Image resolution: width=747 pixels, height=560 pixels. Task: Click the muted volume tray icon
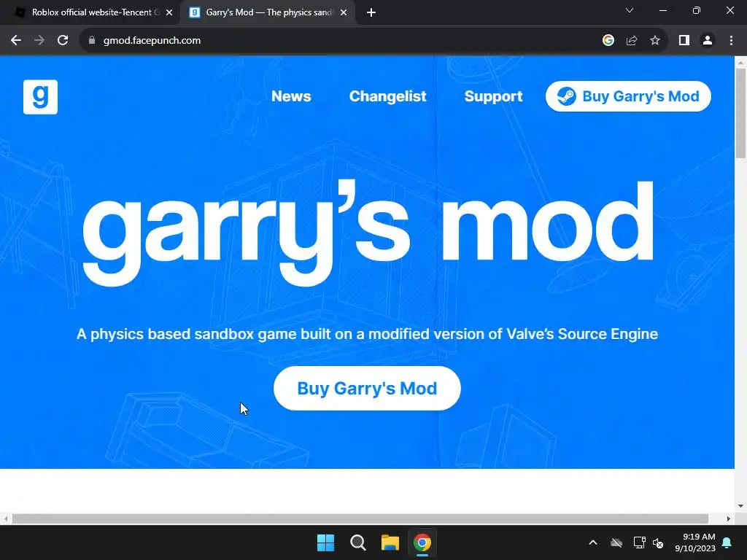(x=658, y=542)
